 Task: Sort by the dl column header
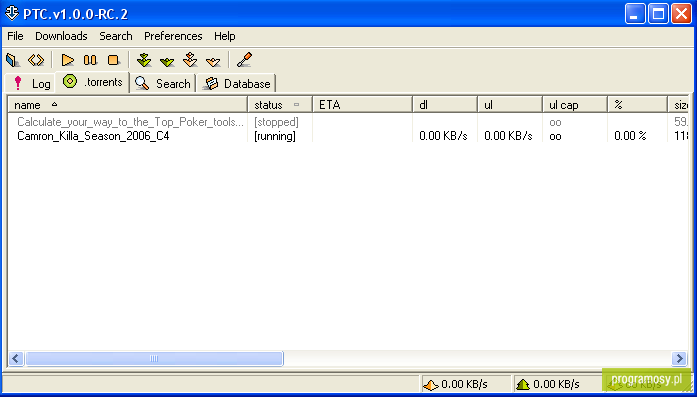point(445,105)
